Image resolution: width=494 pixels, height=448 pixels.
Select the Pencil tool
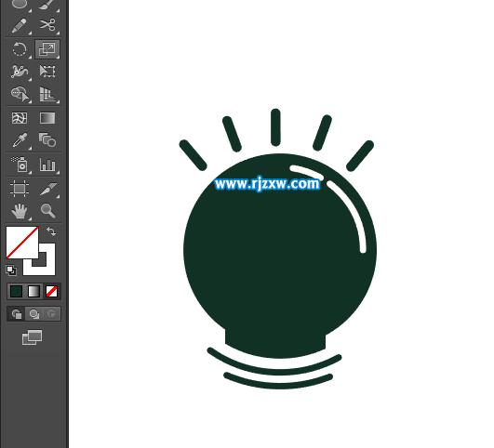pos(20,26)
